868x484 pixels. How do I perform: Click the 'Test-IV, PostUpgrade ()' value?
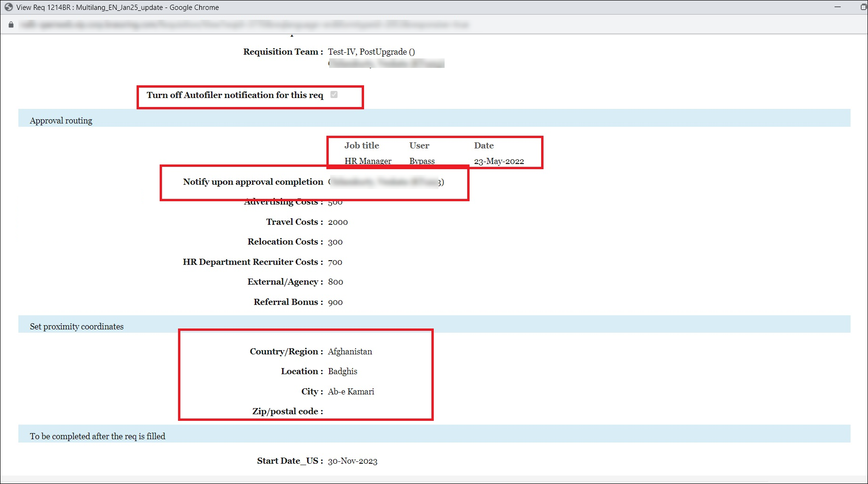[372, 52]
